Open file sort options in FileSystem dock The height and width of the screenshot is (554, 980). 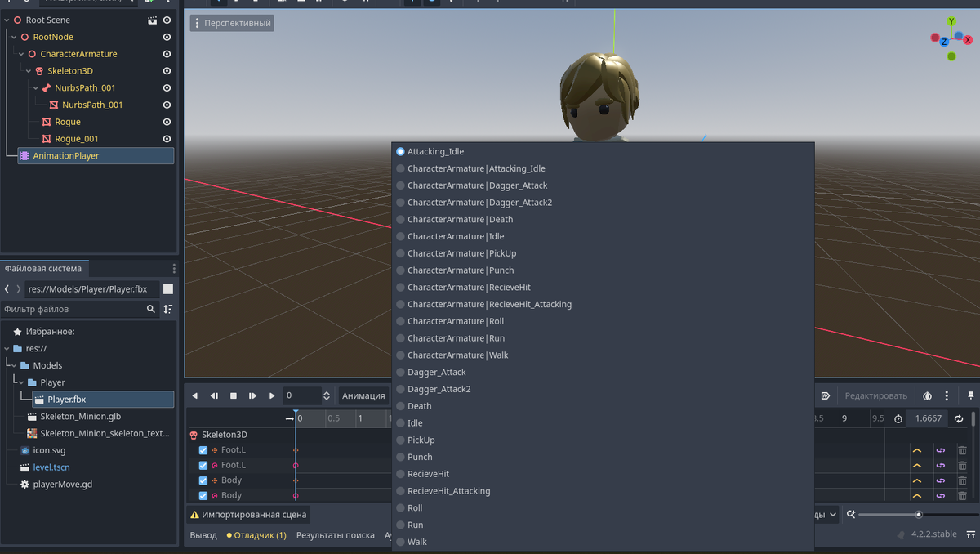168,310
